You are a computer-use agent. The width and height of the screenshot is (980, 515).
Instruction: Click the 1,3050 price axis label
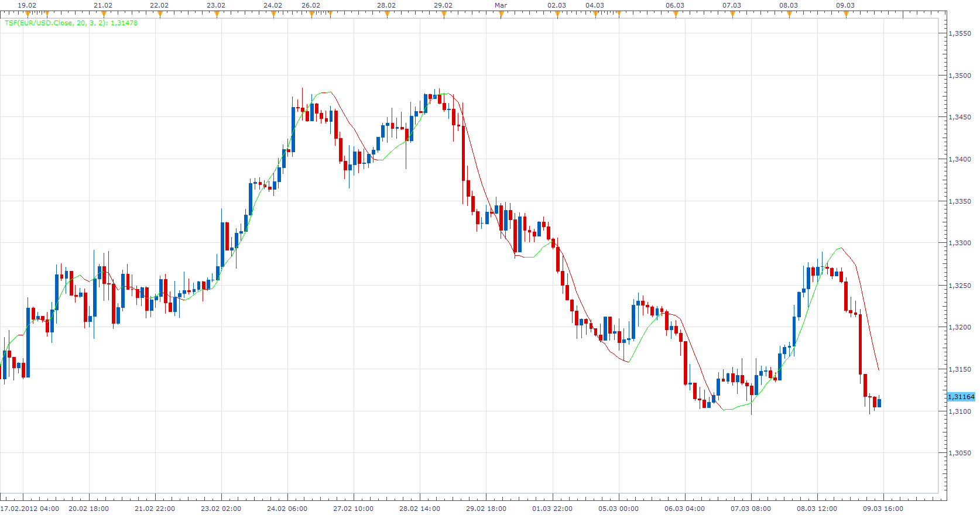coord(960,453)
